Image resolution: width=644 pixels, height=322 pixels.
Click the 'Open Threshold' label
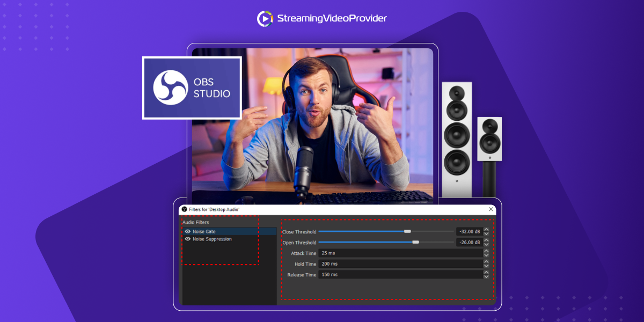pos(299,243)
